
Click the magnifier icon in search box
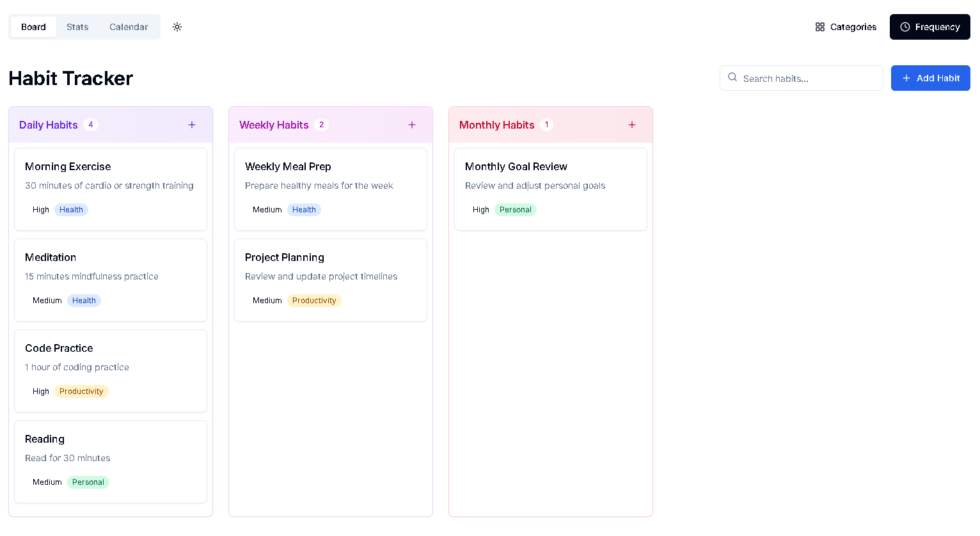[732, 77]
